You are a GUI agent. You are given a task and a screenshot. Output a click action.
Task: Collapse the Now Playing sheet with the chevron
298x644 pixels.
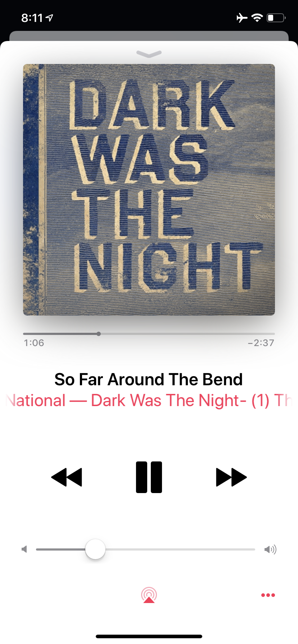pyautogui.click(x=149, y=54)
